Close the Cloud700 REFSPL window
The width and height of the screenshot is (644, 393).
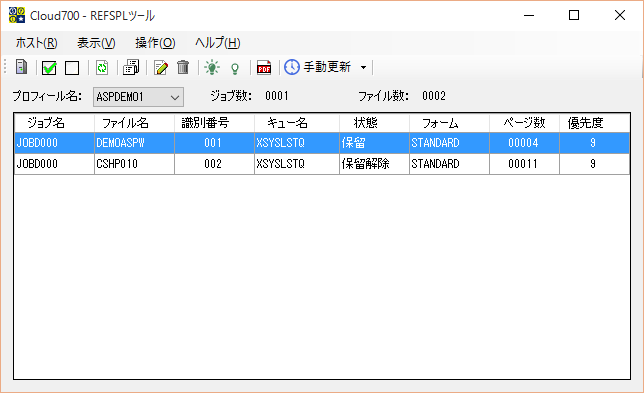click(x=620, y=16)
